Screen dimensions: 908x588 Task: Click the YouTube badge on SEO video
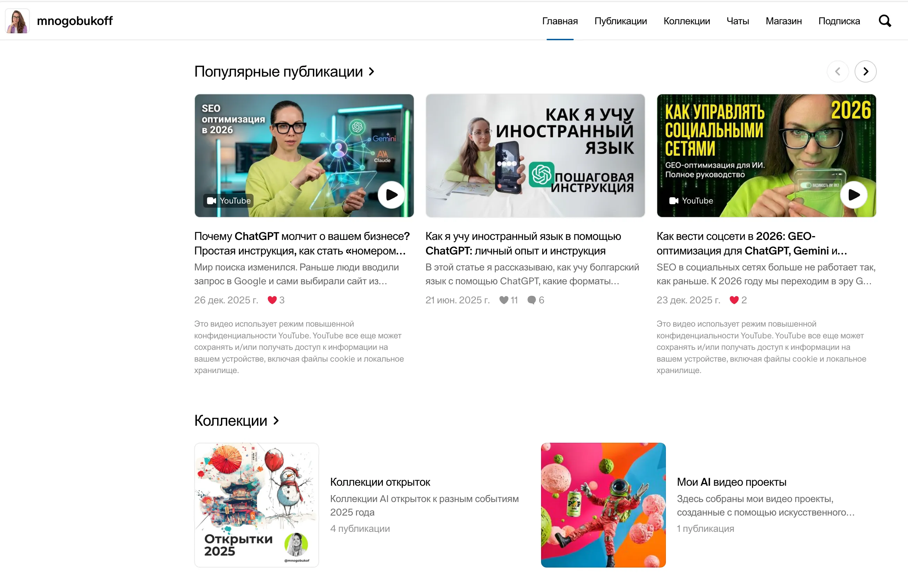pos(228,201)
